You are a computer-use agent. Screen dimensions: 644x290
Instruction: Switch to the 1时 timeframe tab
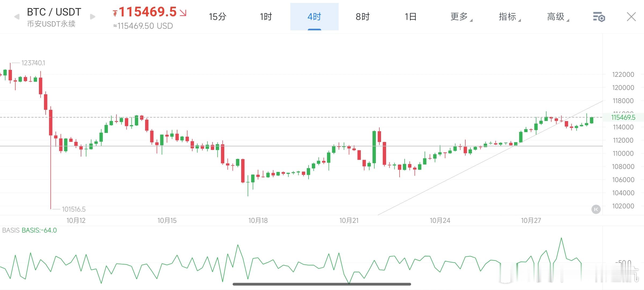(x=265, y=17)
